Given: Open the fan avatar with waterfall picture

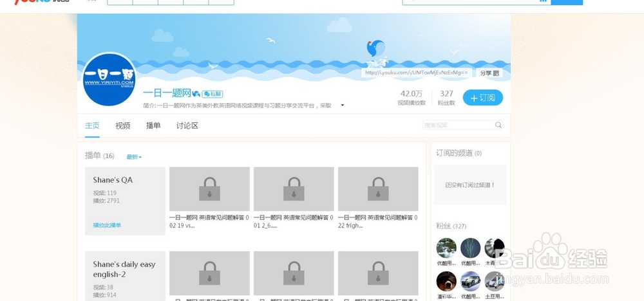Looking at the screenshot, I should [x=446, y=248].
